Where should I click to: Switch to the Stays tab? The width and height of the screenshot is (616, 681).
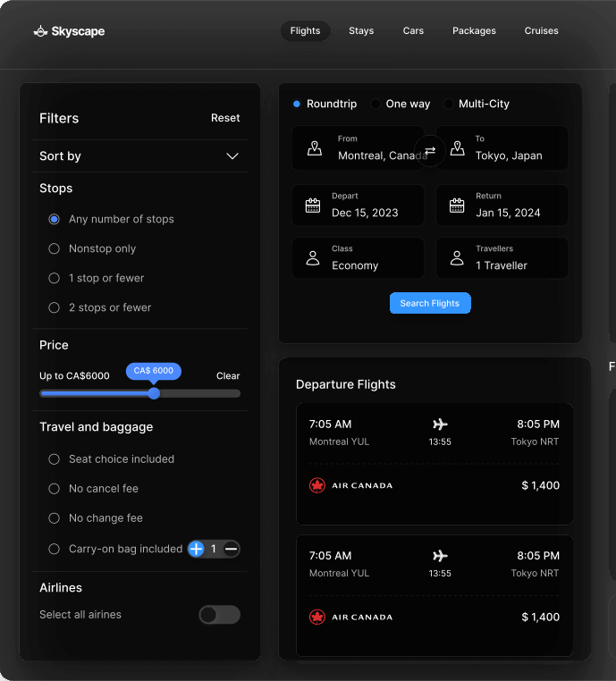(361, 31)
